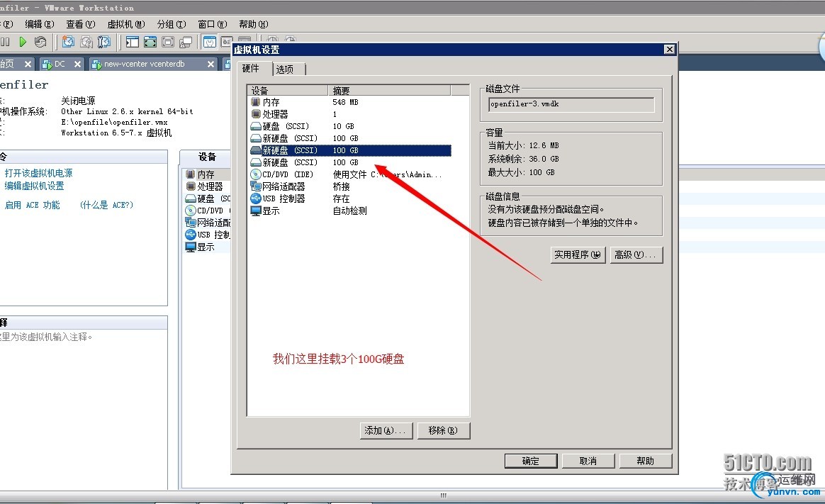Open Snapshot Manager wrench-clock icon
Screen dimensions: 825x504
point(104,42)
